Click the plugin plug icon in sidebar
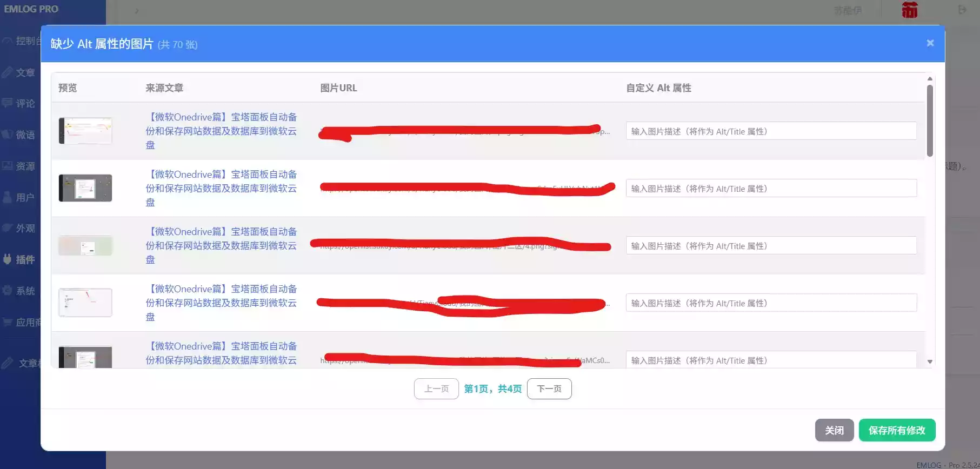Screen dimensions: 980x469 [x=7, y=259]
